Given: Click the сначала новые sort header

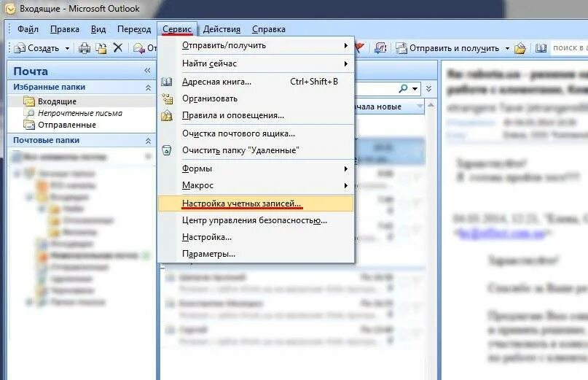Looking at the screenshot, I should (x=388, y=106).
